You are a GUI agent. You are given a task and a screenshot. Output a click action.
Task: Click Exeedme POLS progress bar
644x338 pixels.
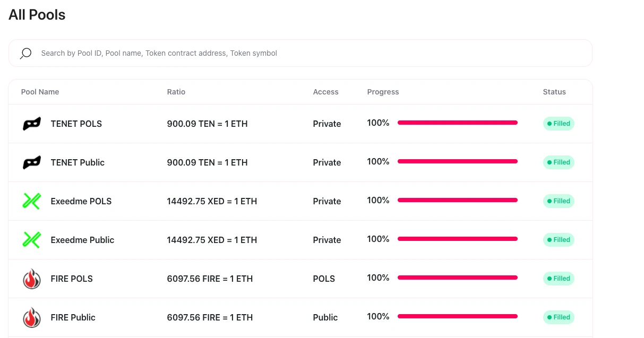(458, 200)
